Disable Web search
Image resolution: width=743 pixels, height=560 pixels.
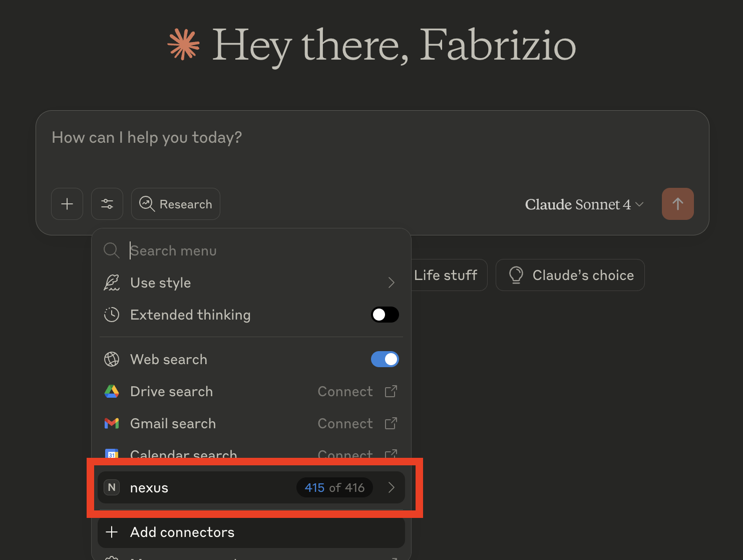coord(385,359)
